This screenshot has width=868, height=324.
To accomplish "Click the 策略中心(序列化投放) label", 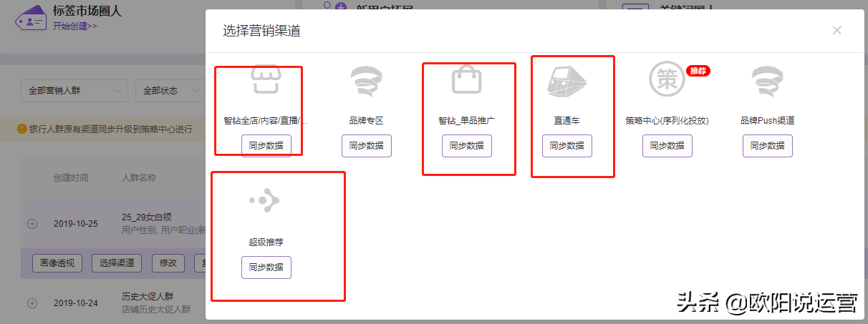I will (x=667, y=121).
